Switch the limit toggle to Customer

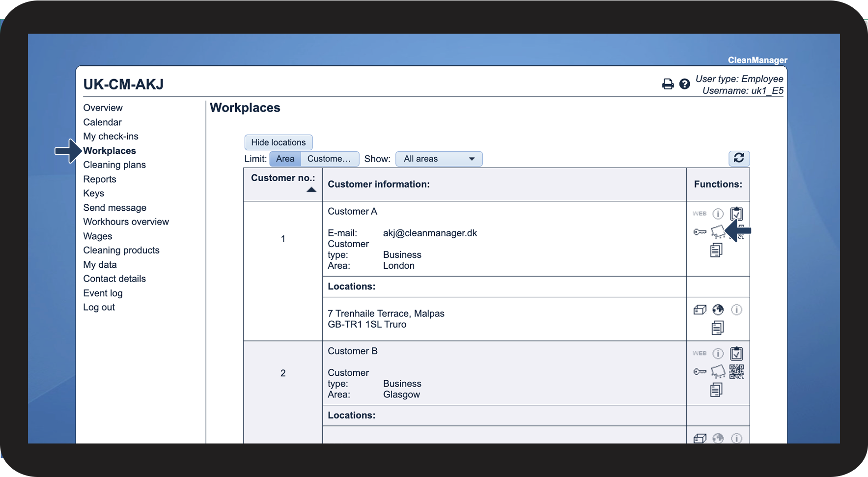(329, 159)
